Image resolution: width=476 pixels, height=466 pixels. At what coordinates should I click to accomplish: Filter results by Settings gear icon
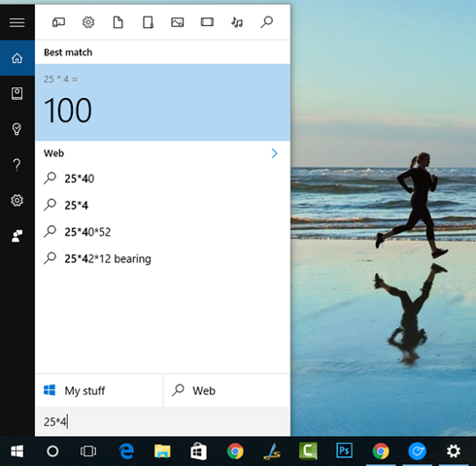pyautogui.click(x=88, y=22)
